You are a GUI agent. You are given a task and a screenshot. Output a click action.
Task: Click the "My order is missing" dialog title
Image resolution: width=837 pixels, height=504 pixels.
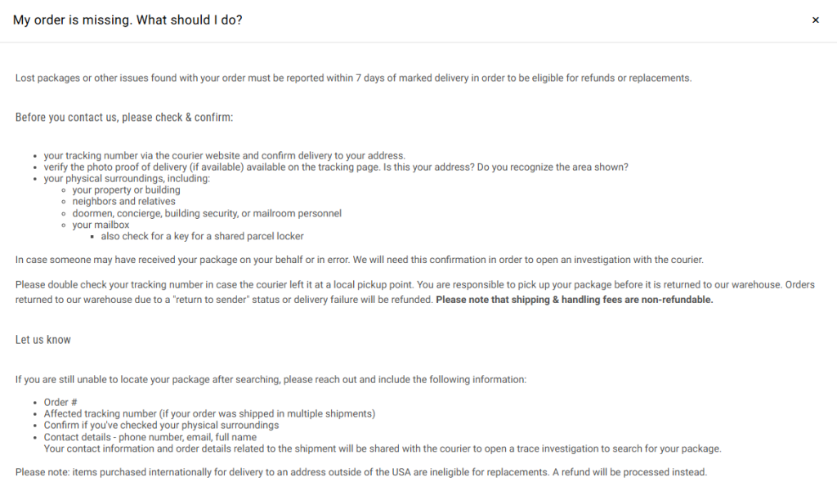coord(128,20)
